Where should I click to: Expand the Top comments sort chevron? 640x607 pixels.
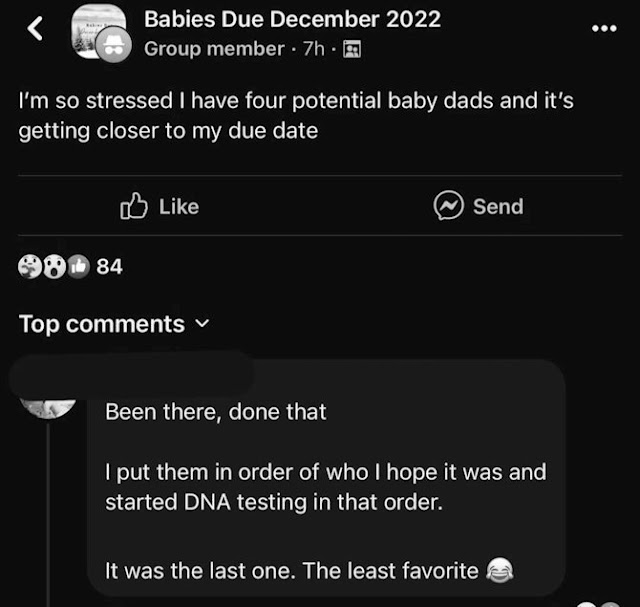202,323
